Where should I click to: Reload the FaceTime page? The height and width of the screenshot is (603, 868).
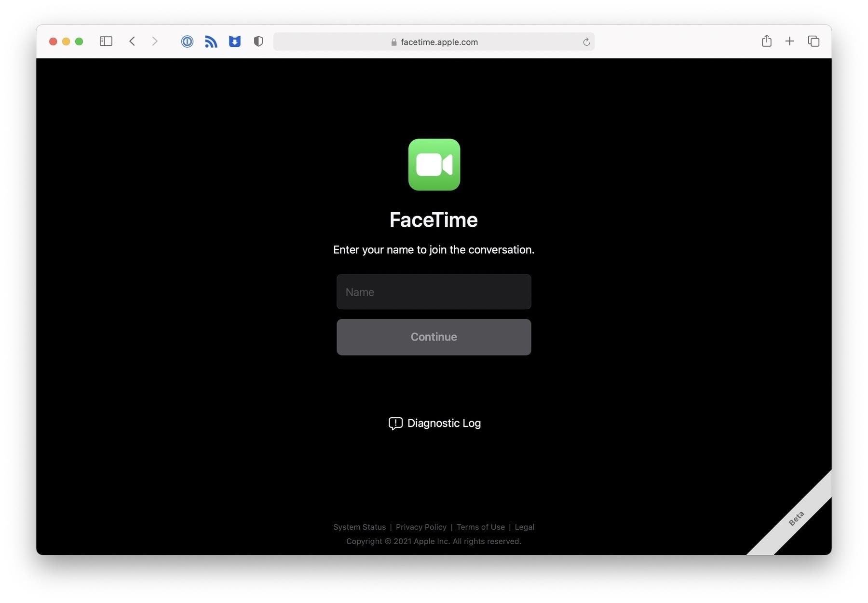coord(586,42)
